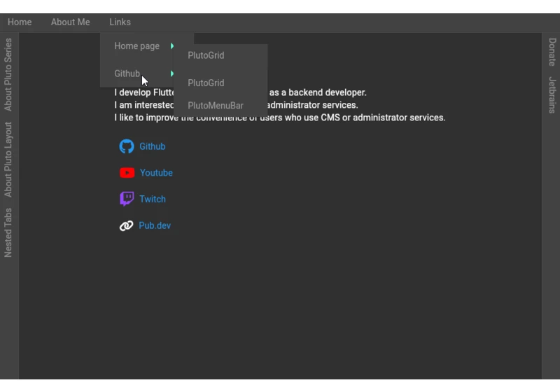Switch to About Pluto Layout side tab
Image resolution: width=560 pixels, height=392 pixels.
click(x=8, y=160)
